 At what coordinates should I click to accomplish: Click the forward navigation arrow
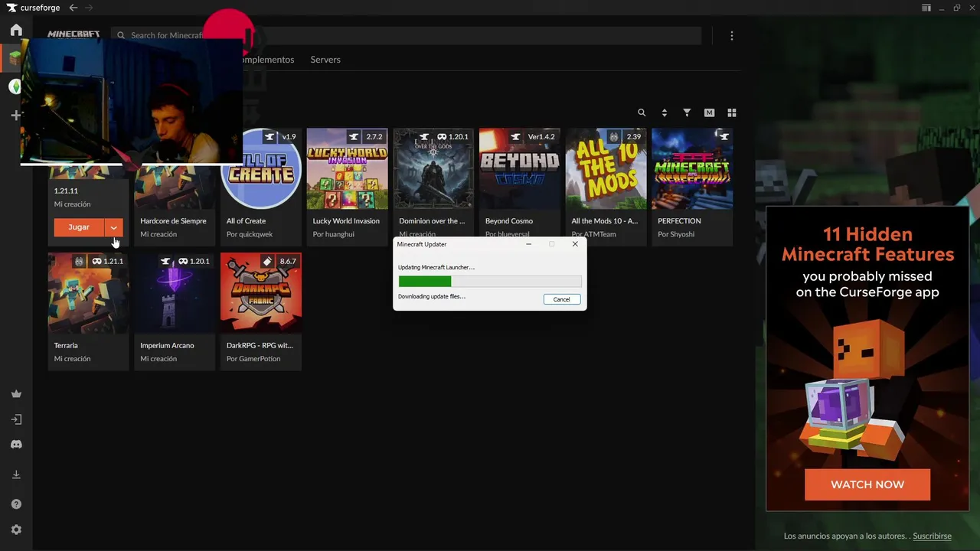point(89,8)
